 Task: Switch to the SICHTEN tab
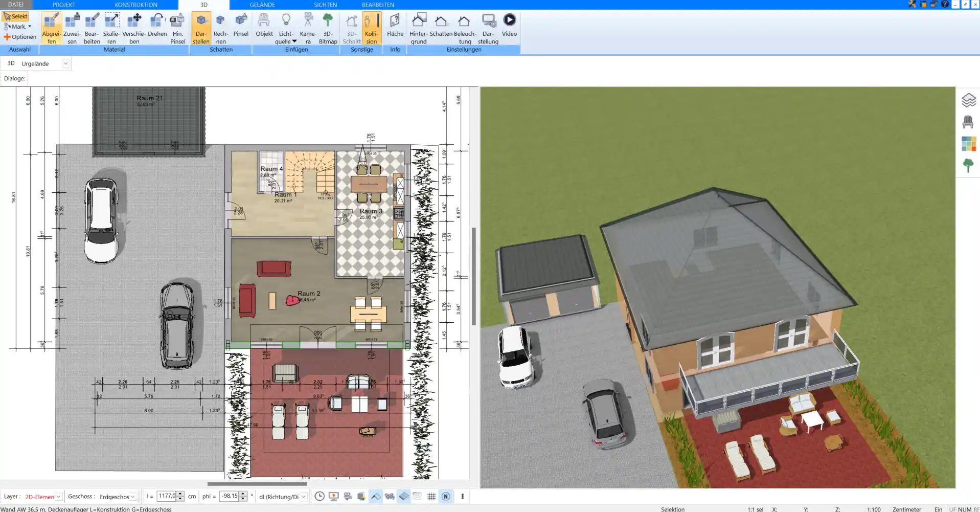click(325, 5)
